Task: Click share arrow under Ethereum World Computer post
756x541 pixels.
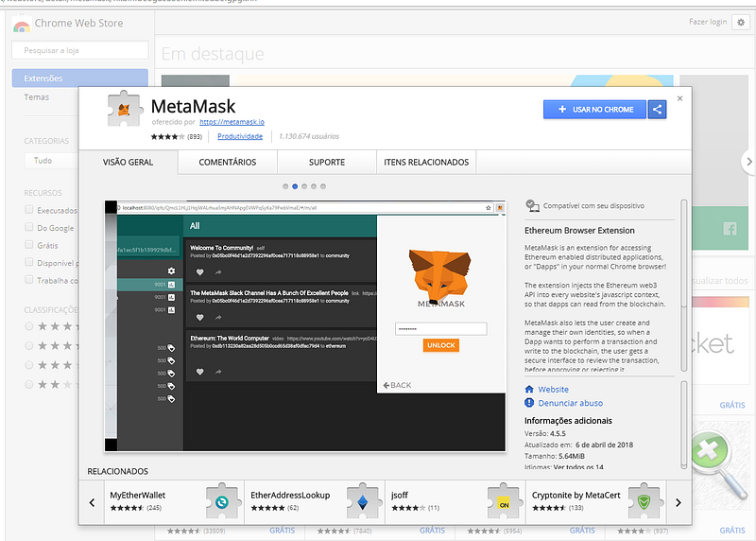Action: (218, 372)
